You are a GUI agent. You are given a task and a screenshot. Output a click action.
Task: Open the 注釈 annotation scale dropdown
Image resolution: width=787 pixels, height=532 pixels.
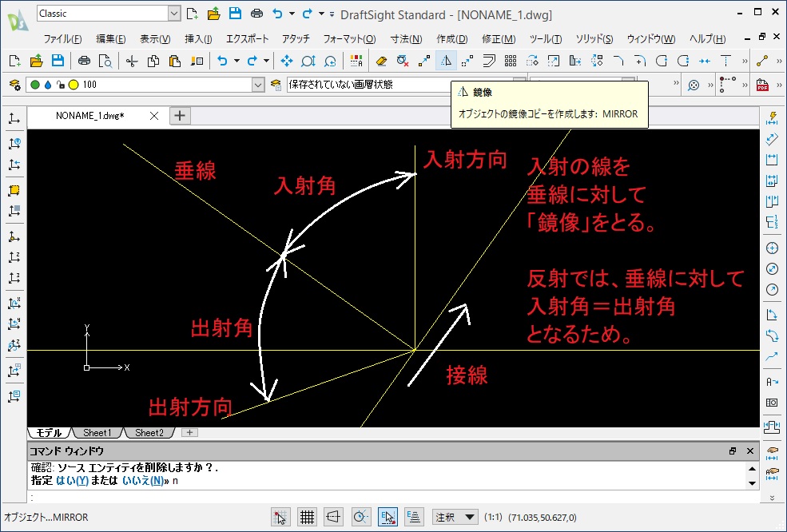pos(455,517)
